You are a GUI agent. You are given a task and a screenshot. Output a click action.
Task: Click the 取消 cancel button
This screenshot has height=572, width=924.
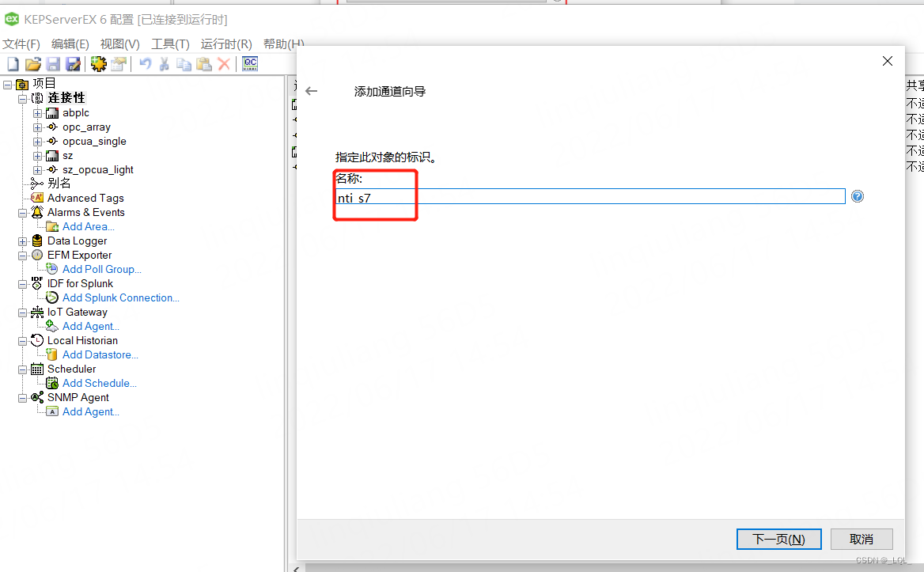pos(862,539)
